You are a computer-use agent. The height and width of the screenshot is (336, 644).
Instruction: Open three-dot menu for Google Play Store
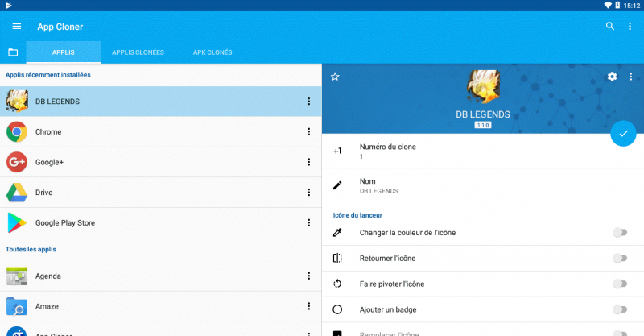point(308,223)
